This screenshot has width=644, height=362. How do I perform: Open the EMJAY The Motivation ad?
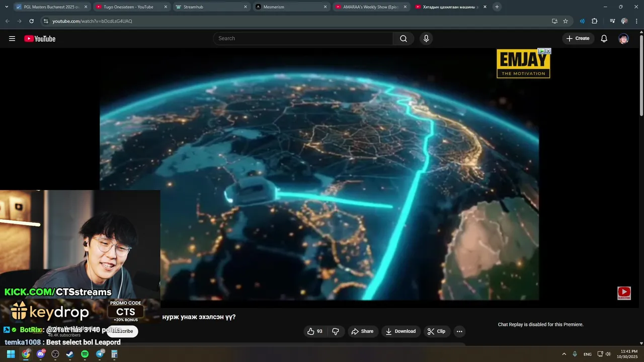tap(523, 64)
